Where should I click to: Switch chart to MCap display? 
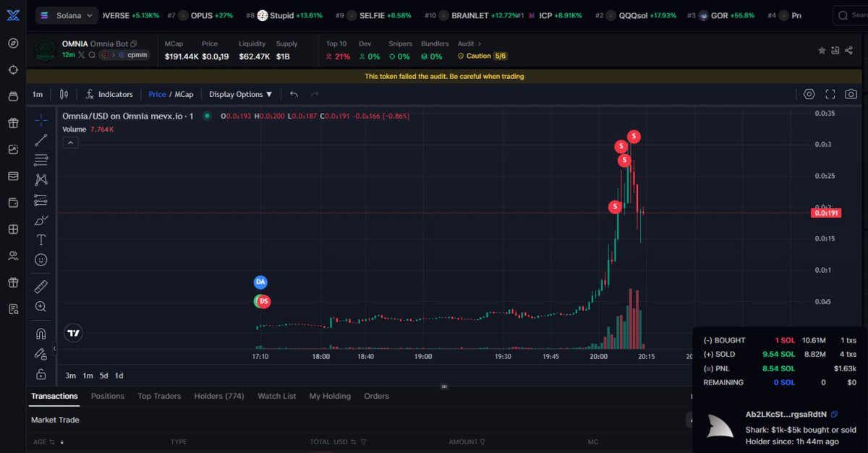(184, 94)
